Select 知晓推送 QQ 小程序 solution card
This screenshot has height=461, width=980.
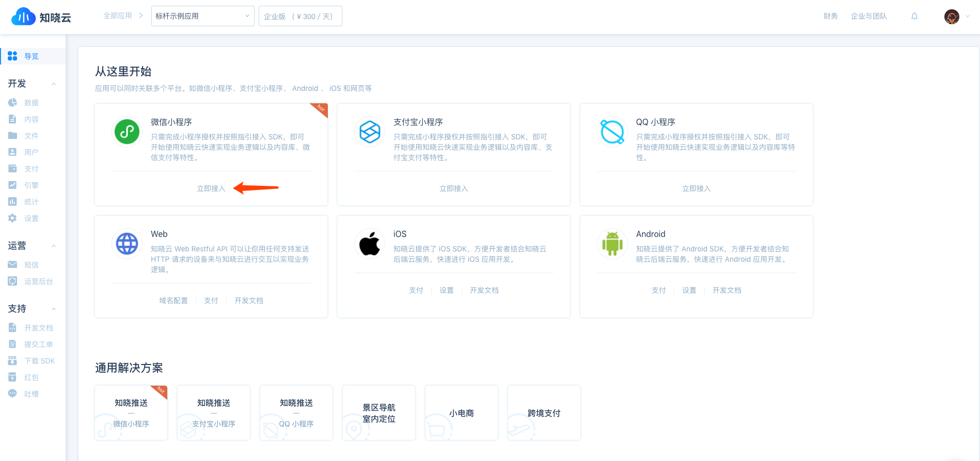[296, 413]
